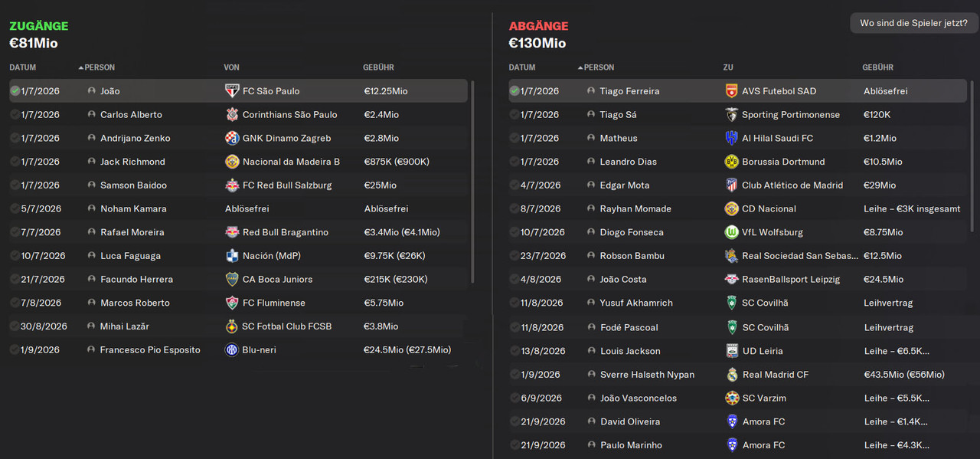Click the Nacional da Madeira B badge
The image size is (980, 459).
232,162
